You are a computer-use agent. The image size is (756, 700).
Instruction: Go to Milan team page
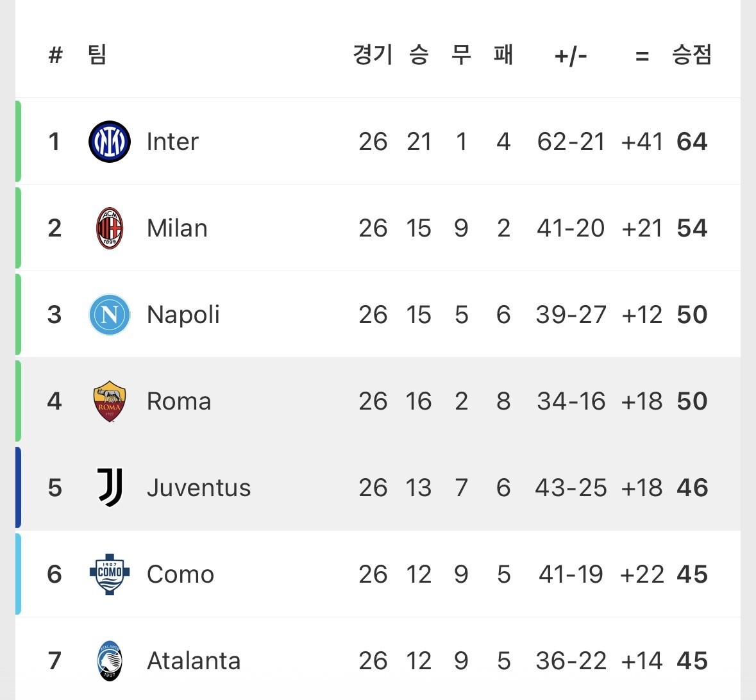pyautogui.click(x=177, y=228)
